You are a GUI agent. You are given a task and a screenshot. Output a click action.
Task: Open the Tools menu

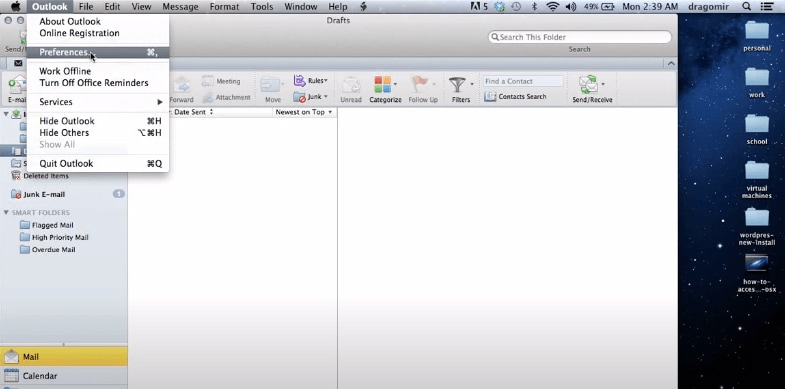(262, 7)
